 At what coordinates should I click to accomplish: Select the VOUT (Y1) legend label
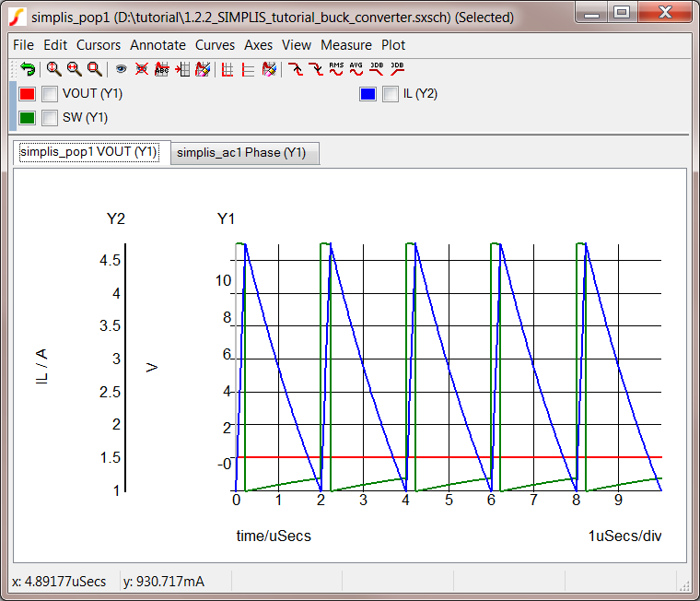[x=92, y=94]
